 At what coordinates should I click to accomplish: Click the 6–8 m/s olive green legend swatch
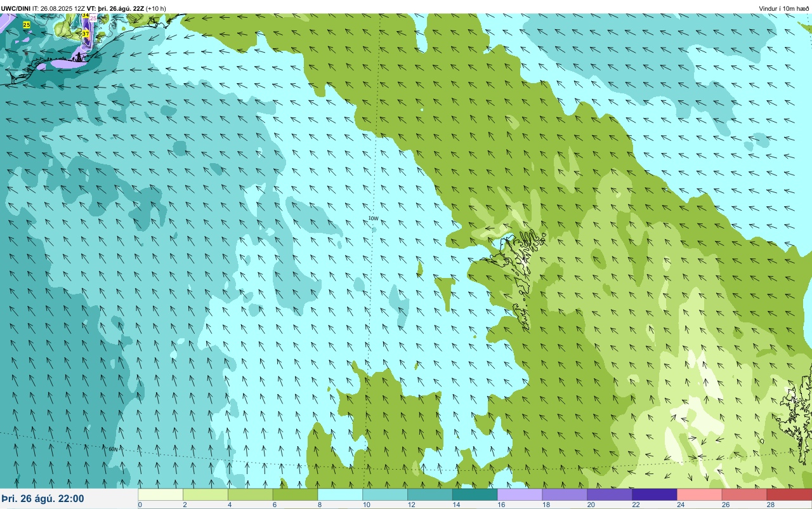tap(296, 494)
